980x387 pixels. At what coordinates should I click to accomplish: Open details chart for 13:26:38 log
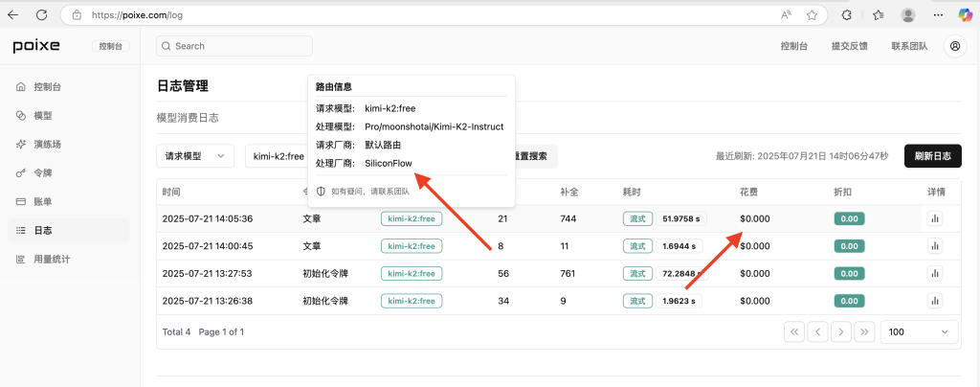click(935, 301)
